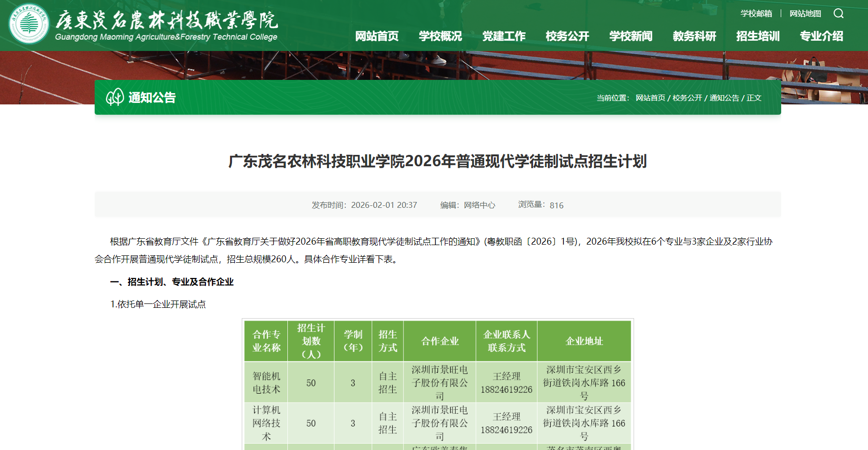Select 校务公开 in the top navigation
The width and height of the screenshot is (868, 450).
click(566, 36)
